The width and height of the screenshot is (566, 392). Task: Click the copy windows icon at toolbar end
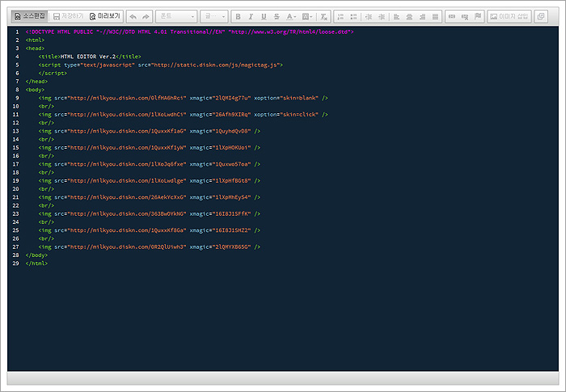pyautogui.click(x=541, y=17)
